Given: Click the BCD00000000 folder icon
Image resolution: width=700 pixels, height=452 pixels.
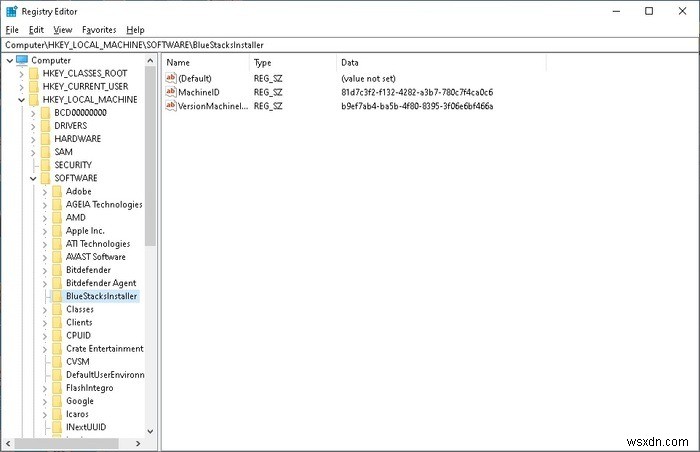Looking at the screenshot, I should coord(46,113).
